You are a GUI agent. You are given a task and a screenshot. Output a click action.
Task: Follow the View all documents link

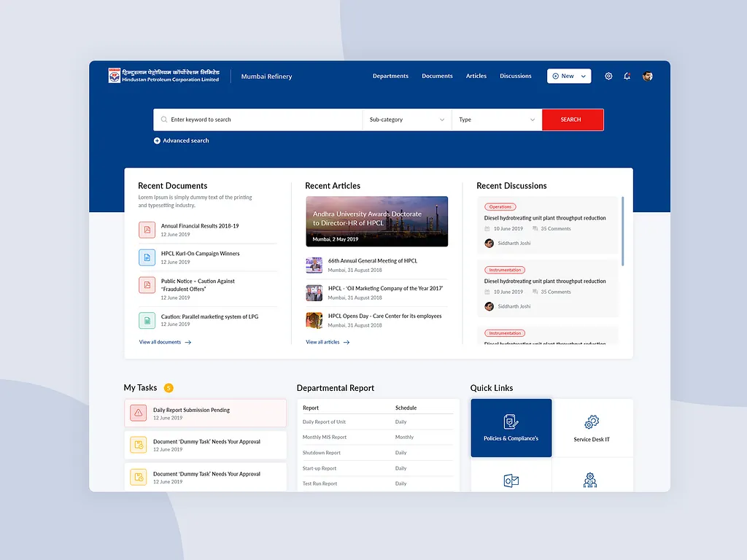pyautogui.click(x=165, y=342)
